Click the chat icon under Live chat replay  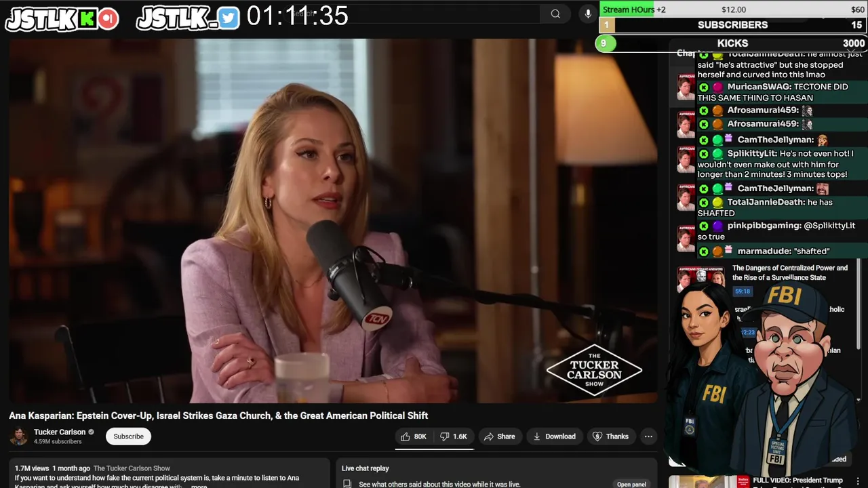tap(347, 484)
